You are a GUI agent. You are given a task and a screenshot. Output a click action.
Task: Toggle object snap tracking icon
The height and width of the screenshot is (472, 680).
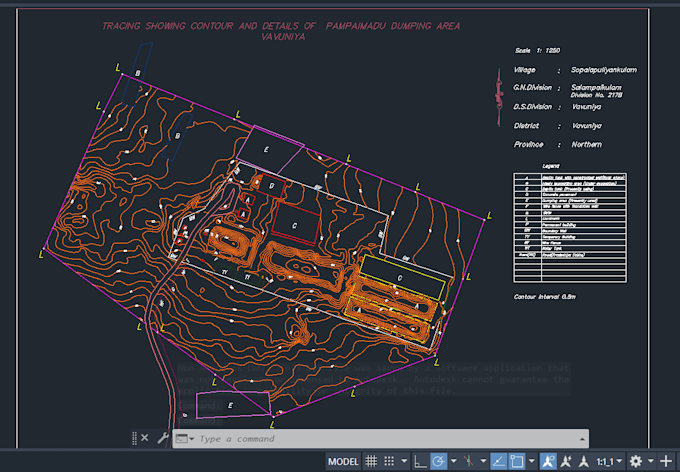(x=498, y=462)
